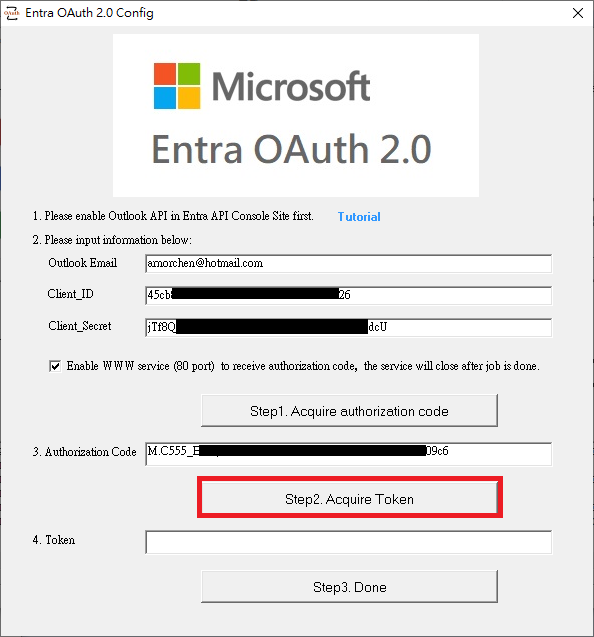Click the window title text Entra OAuth 2.0 Config
594x637 pixels.
coord(89,13)
